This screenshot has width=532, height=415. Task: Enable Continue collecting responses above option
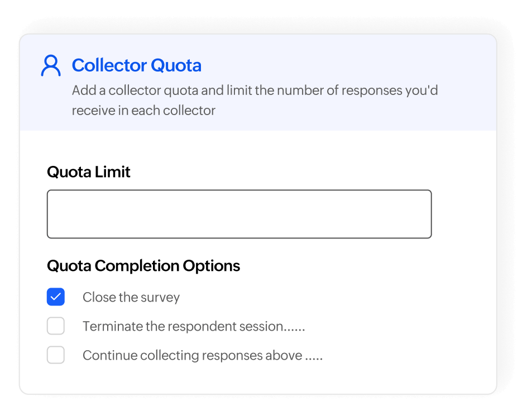tap(55, 355)
